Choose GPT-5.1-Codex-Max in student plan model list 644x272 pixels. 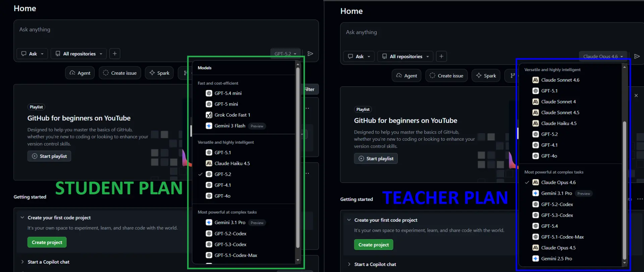coord(244,255)
